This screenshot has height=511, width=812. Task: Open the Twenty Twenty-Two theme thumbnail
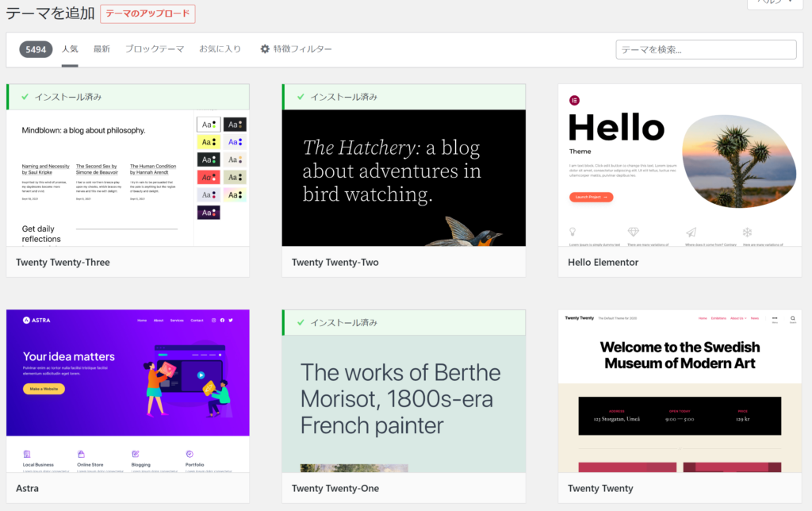click(404, 177)
